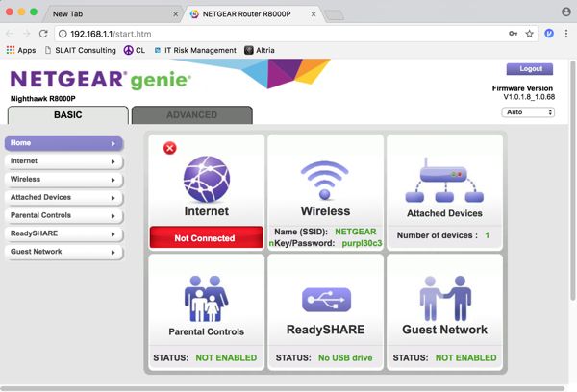Click the number of devices value 1

pyautogui.click(x=488, y=235)
